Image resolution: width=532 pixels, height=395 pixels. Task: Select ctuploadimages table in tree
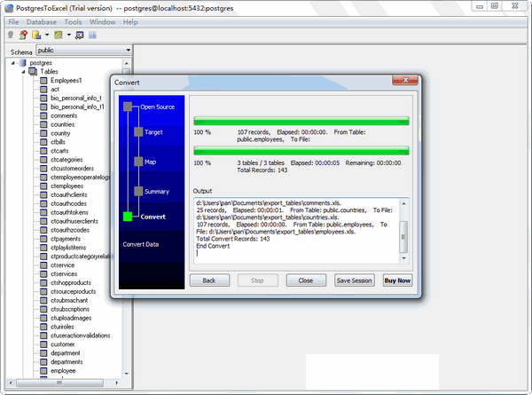[x=71, y=319]
